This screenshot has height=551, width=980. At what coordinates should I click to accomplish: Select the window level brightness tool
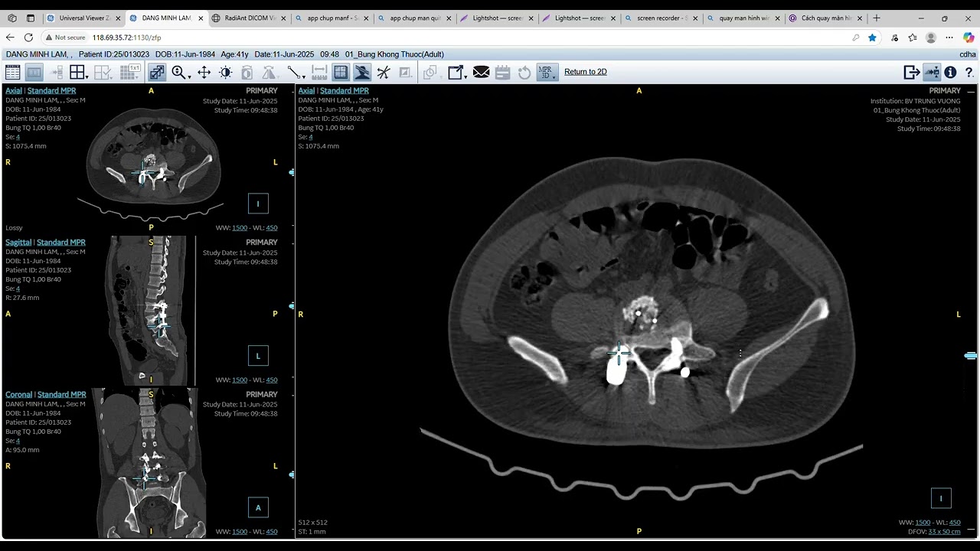[x=225, y=72]
